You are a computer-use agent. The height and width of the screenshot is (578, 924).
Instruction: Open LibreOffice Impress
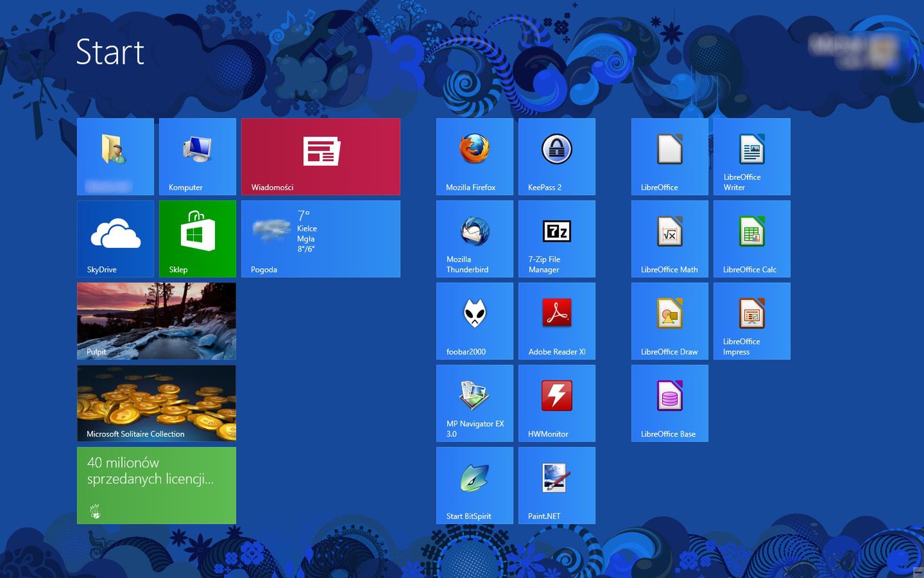click(x=752, y=321)
